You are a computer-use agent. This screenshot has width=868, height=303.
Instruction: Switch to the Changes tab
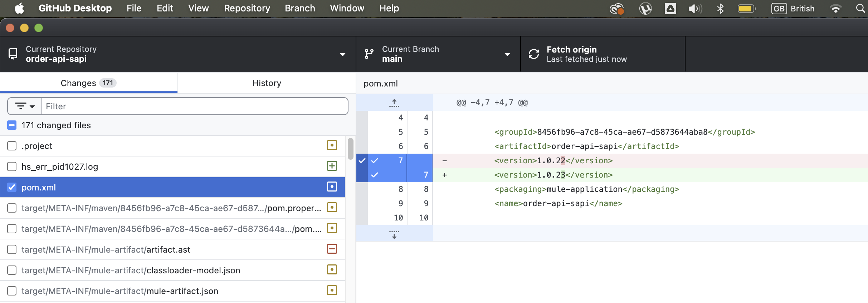tap(89, 83)
